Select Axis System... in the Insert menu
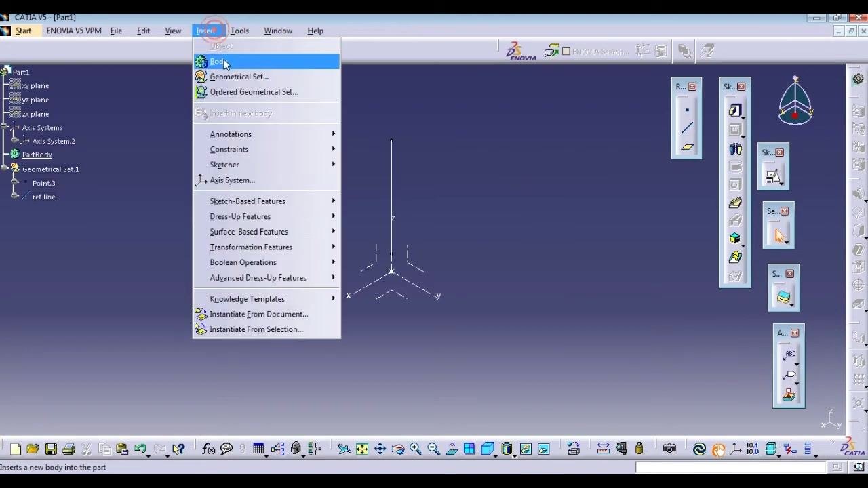 [266, 180]
